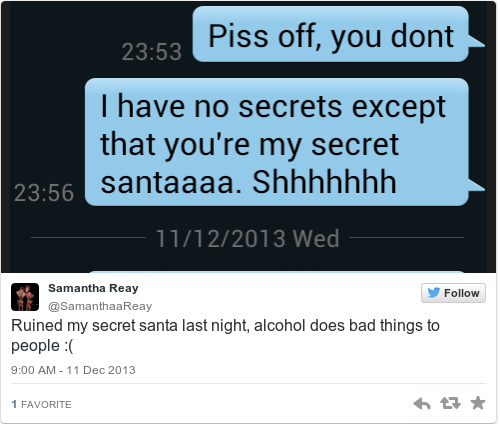Viewport: 500px width, 424px height.
Task: Open the tweet timestamp 9:00 AM - 11 Dec 2013
Action: [x=73, y=370]
